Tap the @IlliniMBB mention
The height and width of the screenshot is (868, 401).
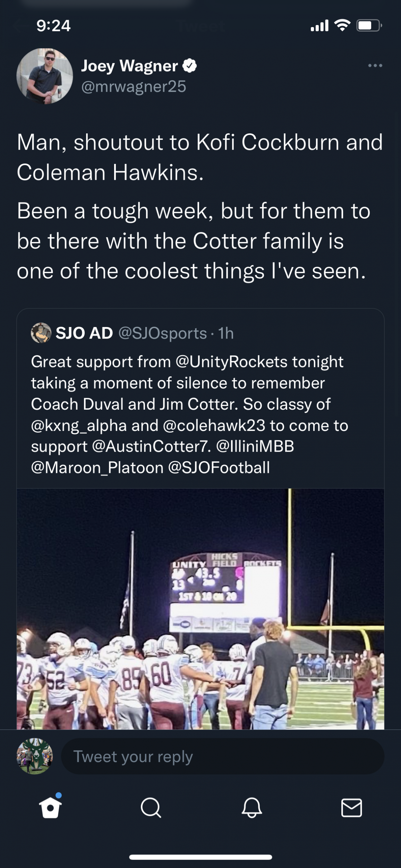click(x=255, y=446)
